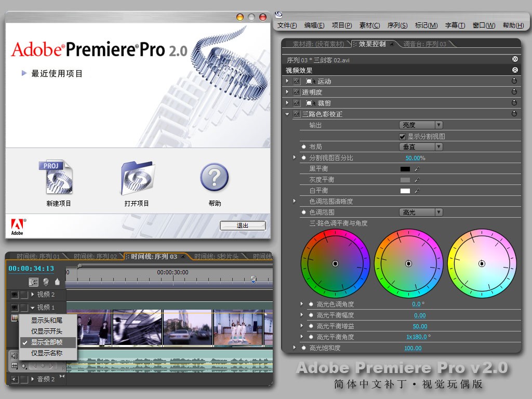Mute the 音频 2 track speaker toggle

pos(14,379)
